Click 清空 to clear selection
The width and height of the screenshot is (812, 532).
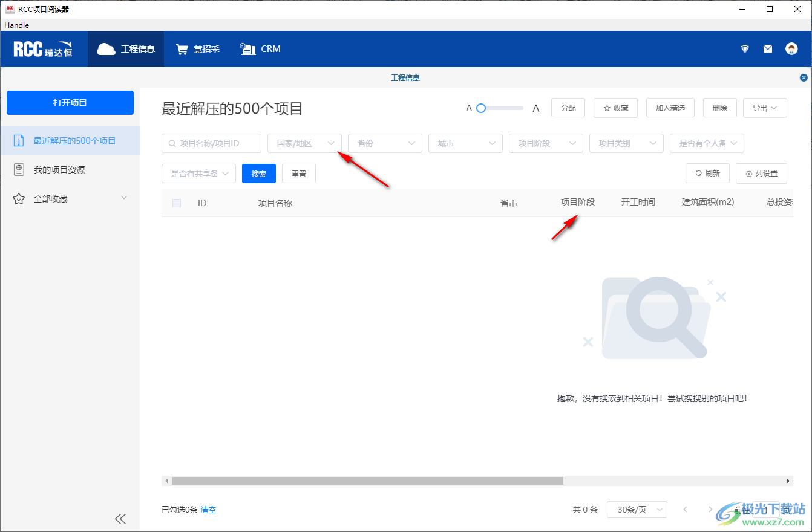[208, 510]
